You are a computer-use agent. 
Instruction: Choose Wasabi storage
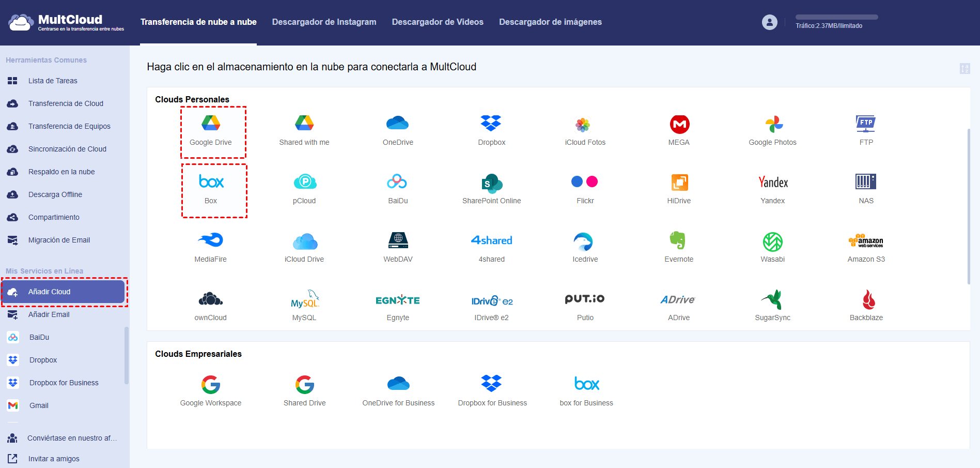[x=773, y=248]
